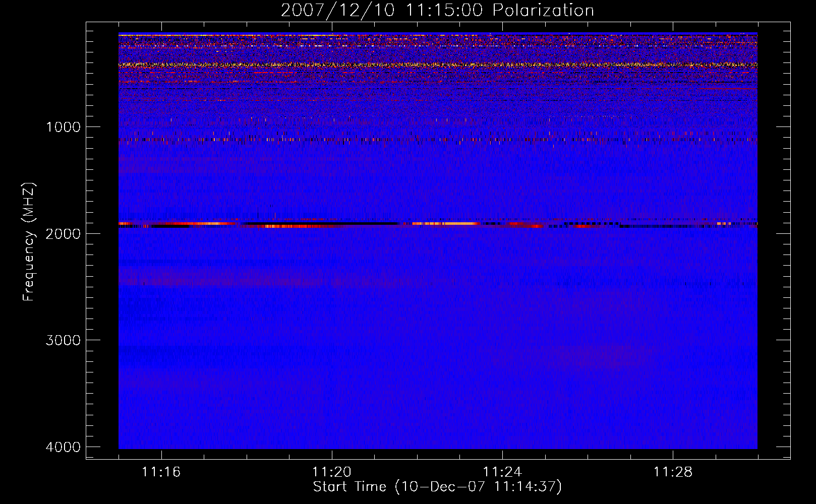Screen dimensions: 816x504
Task: Click the 3000 frequency tick label
Action: point(64,340)
